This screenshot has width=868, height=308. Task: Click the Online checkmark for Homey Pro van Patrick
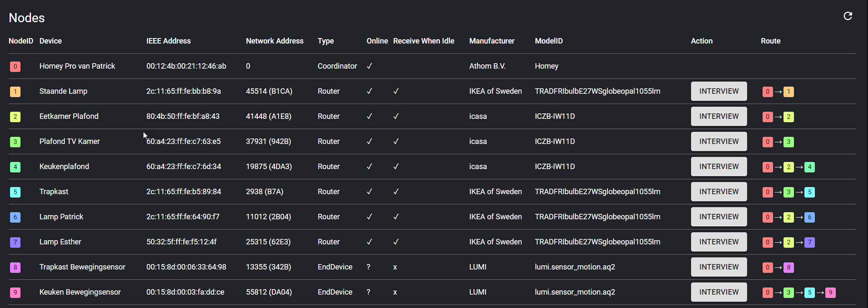click(369, 66)
